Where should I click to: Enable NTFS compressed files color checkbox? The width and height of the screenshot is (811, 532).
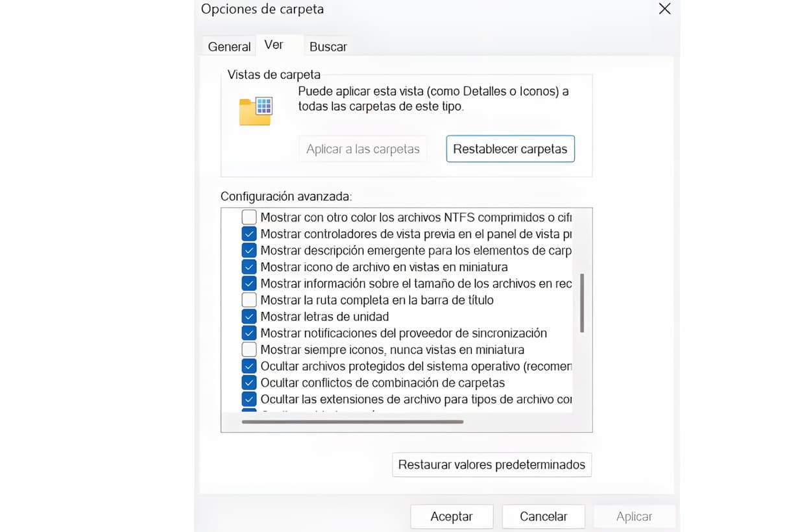click(x=249, y=217)
